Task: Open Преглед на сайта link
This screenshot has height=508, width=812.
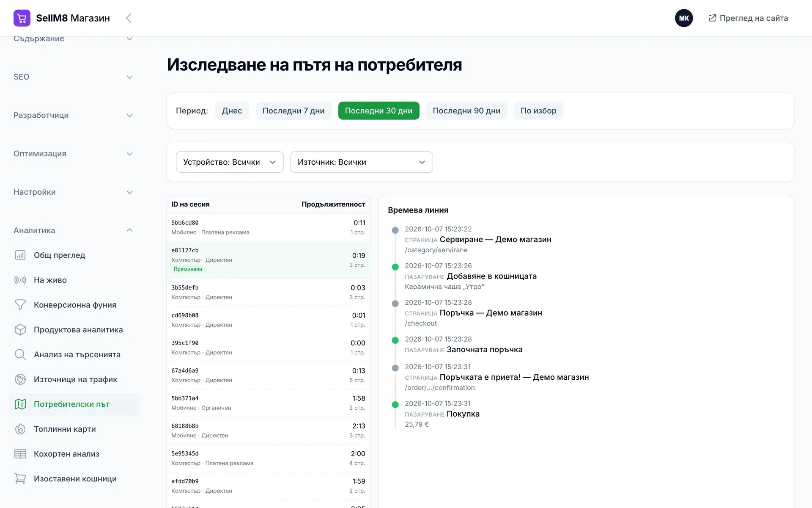Action: (x=748, y=18)
